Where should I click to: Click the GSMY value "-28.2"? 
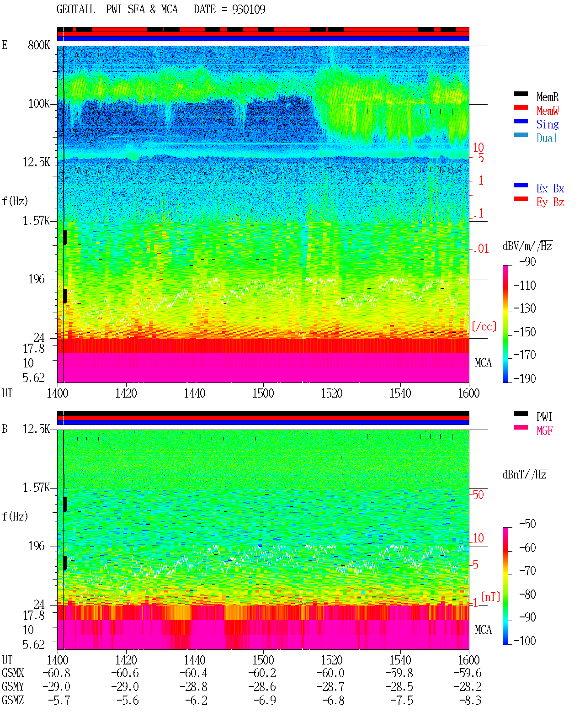tap(468, 687)
